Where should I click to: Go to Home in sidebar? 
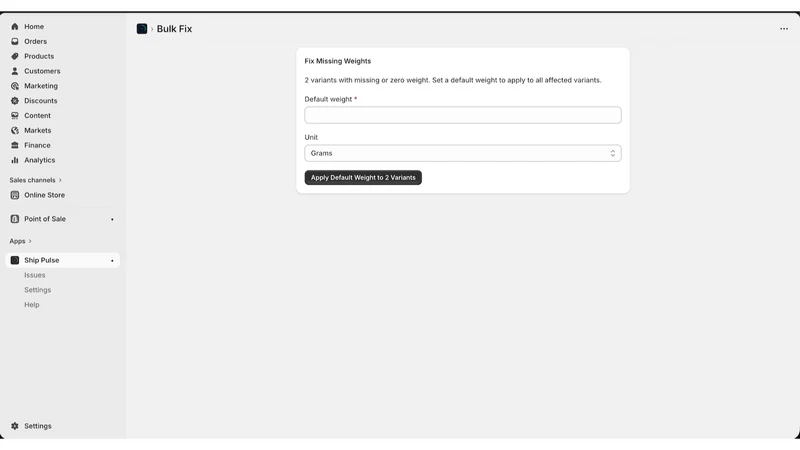pyautogui.click(x=34, y=27)
